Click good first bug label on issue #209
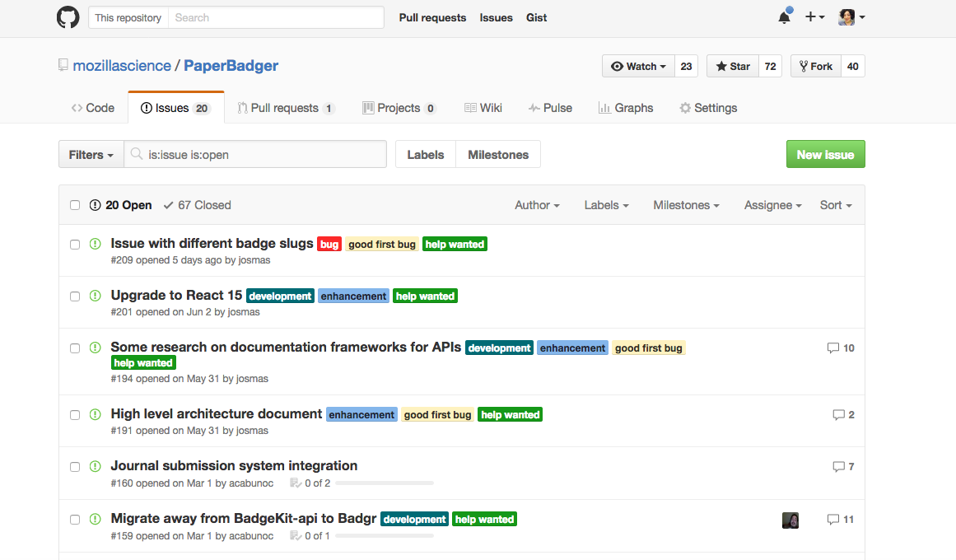Screen dimensions: 956x560 (382, 244)
